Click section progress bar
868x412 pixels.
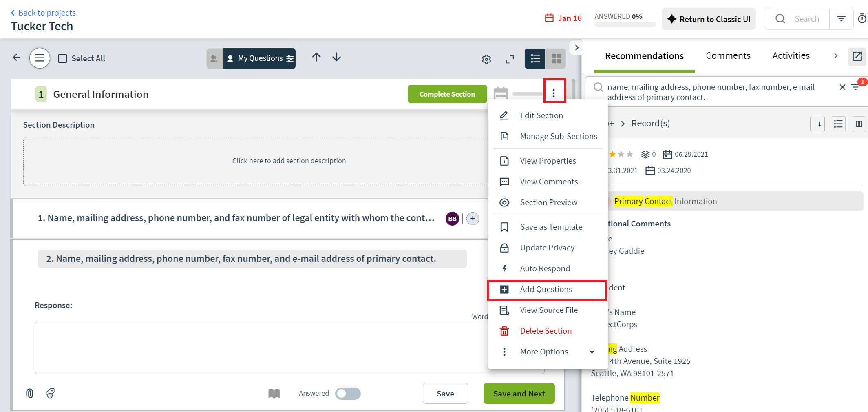(527, 94)
